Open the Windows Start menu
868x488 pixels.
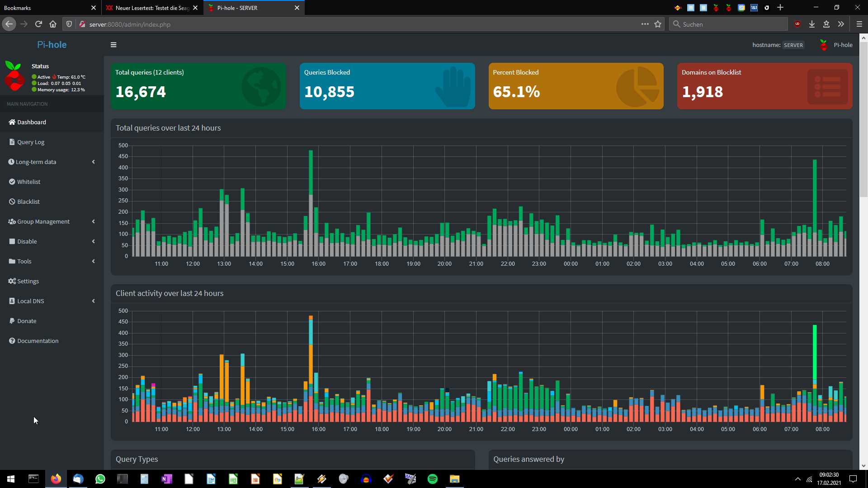point(11,479)
